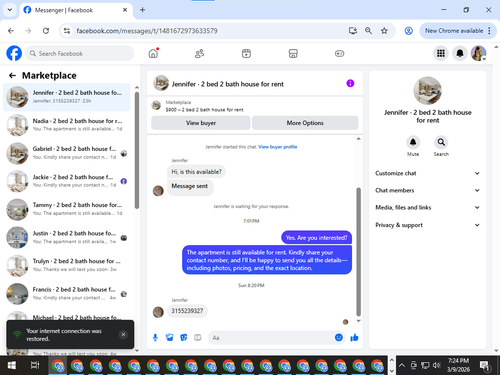Open Chrome three-dot menu

pyautogui.click(x=489, y=31)
